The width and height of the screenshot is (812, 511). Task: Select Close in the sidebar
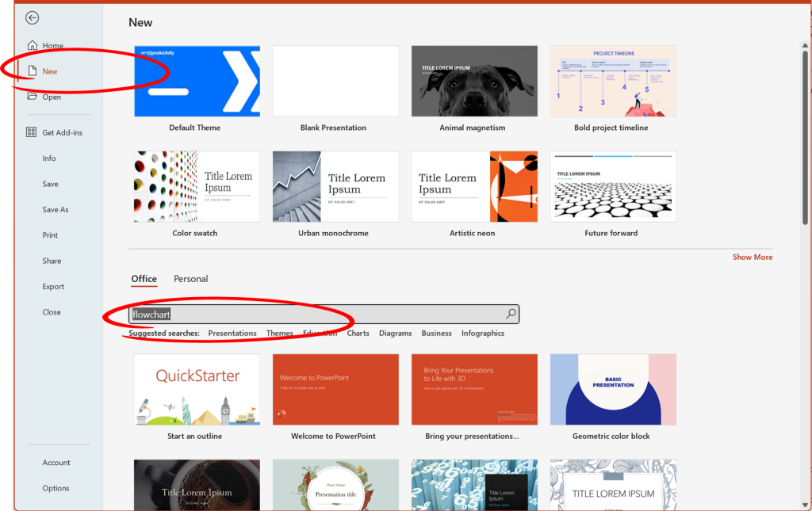point(52,312)
